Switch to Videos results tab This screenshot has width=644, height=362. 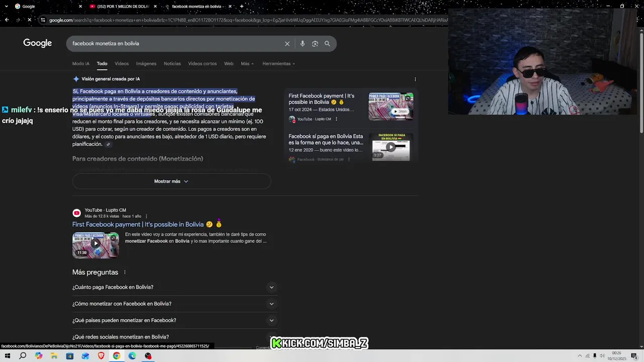click(x=122, y=64)
